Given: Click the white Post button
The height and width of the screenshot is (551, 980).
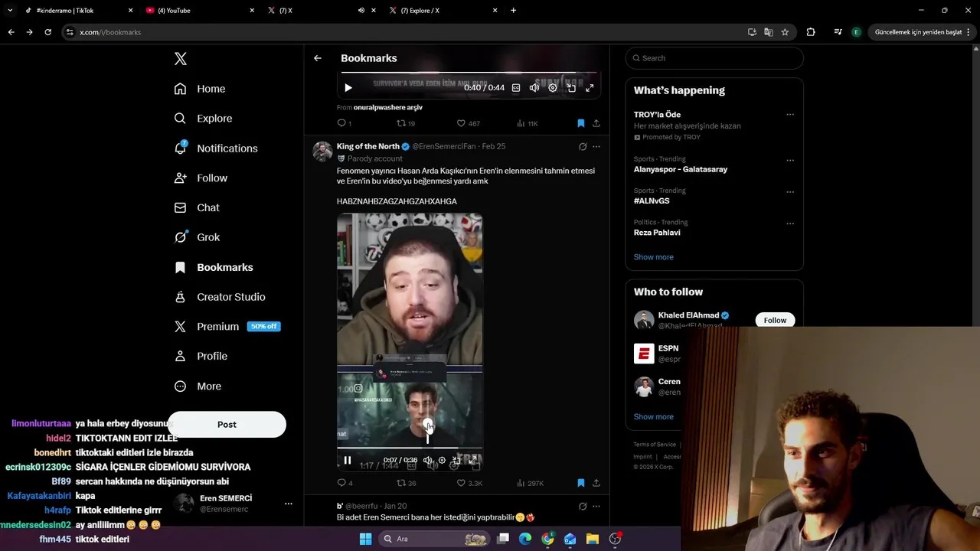Looking at the screenshot, I should click(x=227, y=425).
